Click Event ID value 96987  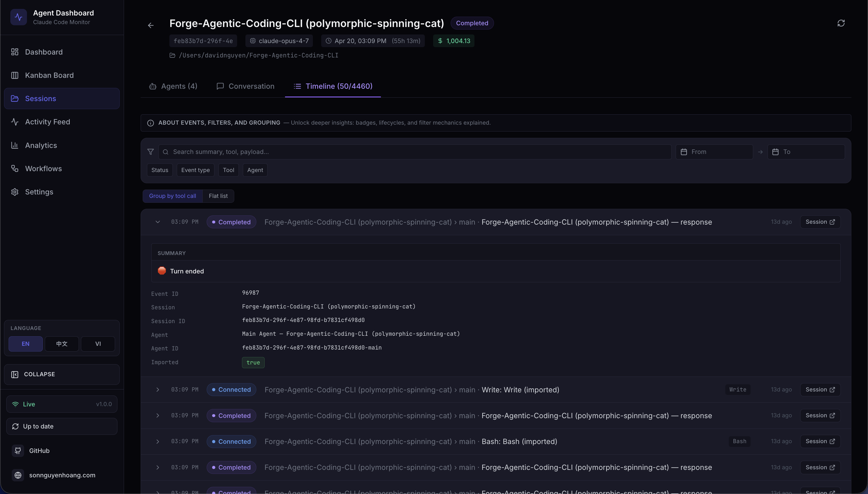pyautogui.click(x=251, y=293)
